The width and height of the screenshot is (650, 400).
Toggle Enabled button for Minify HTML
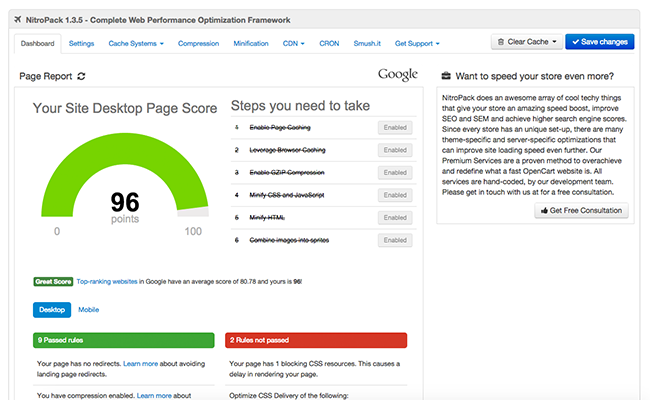point(395,218)
